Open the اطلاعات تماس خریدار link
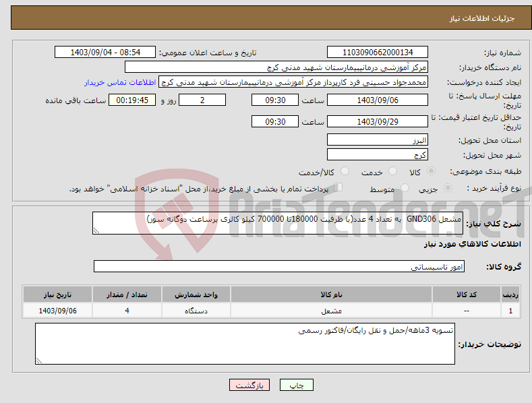532x403 pixels. [120, 82]
